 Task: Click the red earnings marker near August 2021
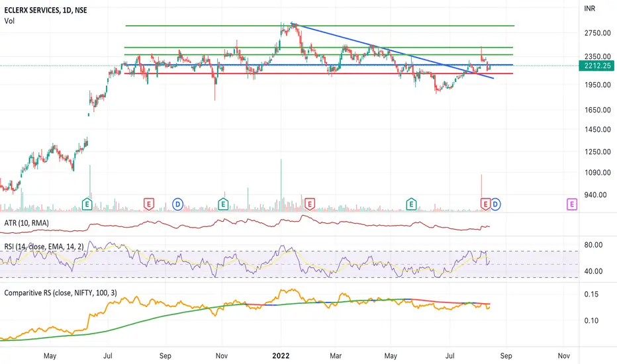click(148, 205)
